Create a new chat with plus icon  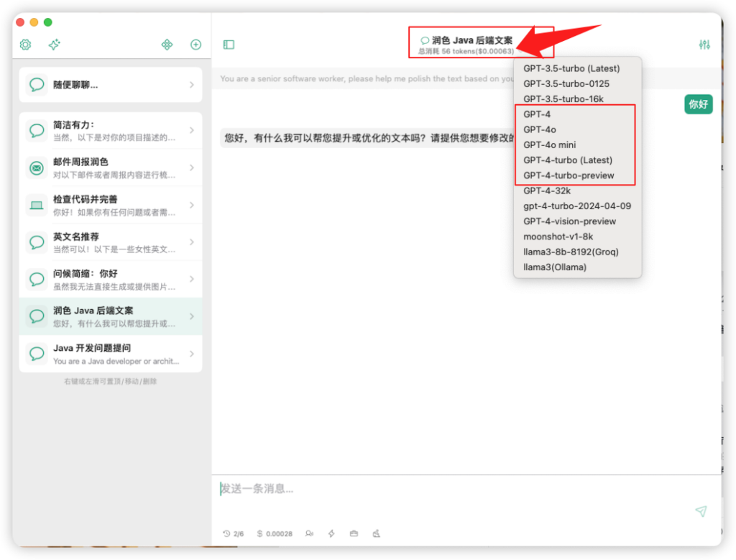pyautogui.click(x=195, y=45)
